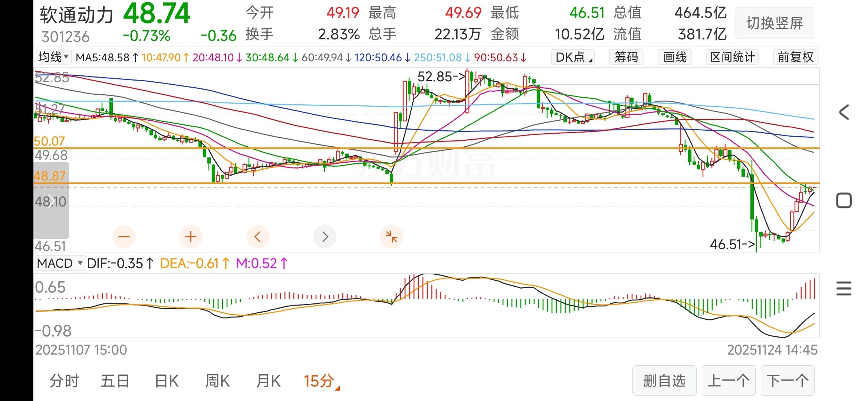This screenshot has height=401, width=868.
Task: Expand the DK点 options menu
Action: [573, 57]
